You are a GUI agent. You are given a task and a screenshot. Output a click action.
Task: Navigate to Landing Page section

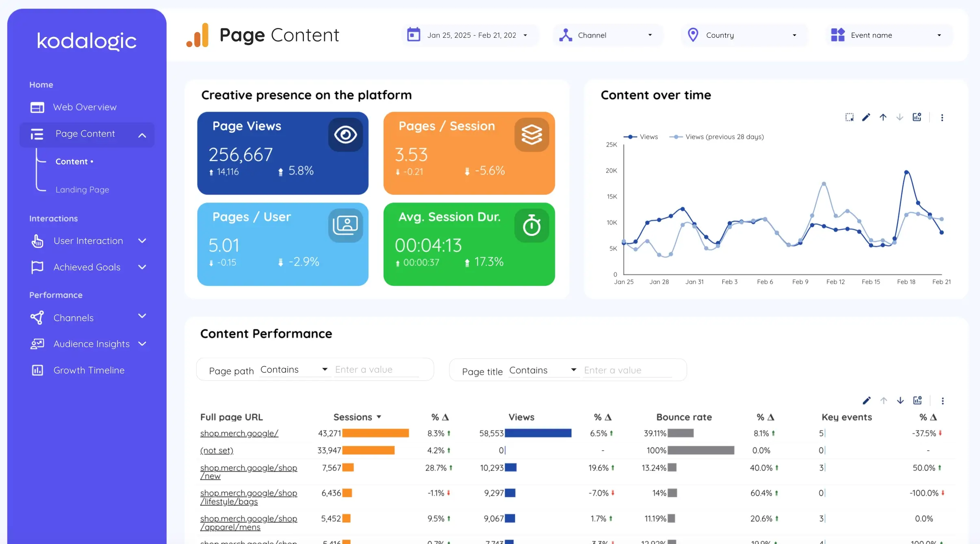[x=82, y=190]
